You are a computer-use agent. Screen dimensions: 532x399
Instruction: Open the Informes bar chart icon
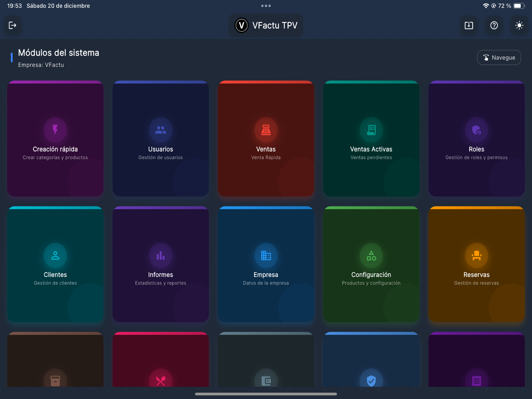click(x=161, y=255)
